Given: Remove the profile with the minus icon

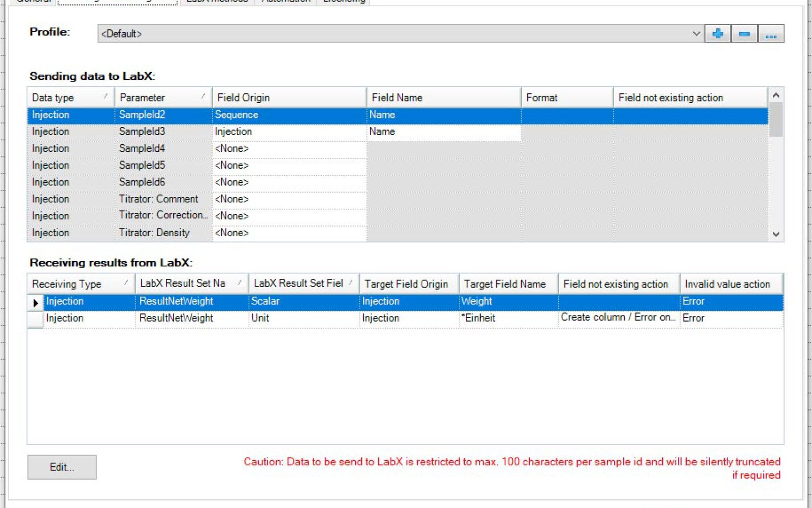Looking at the screenshot, I should point(745,34).
